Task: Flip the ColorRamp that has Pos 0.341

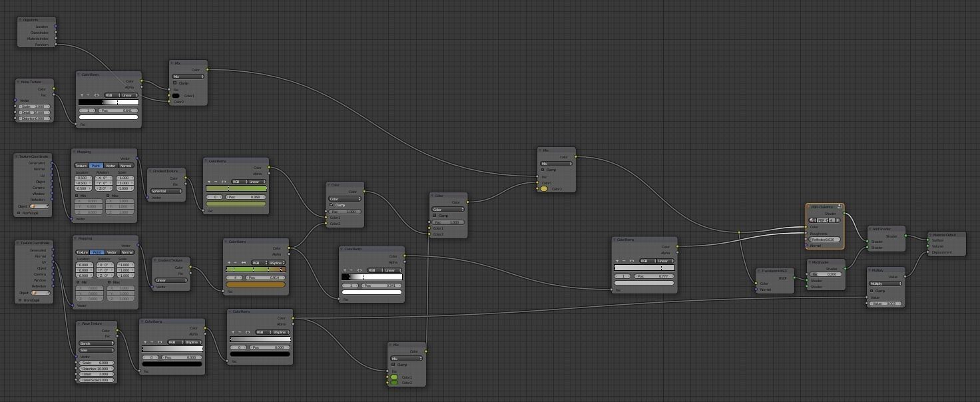Action: pos(360,270)
